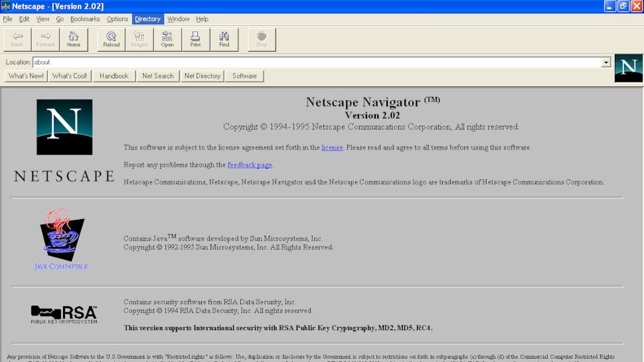The width and height of the screenshot is (644, 362).
Task: Click the Forward arrow toolbar icon
Action: click(45, 39)
